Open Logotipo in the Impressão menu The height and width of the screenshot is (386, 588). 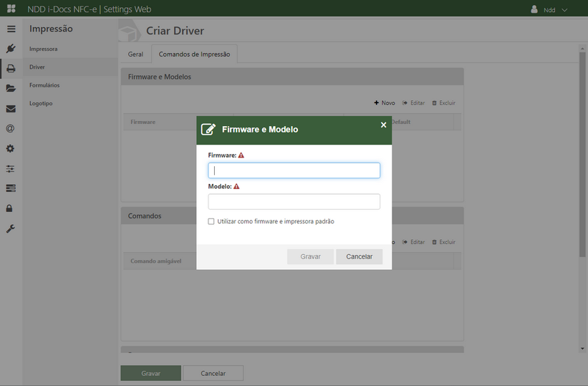(x=41, y=103)
